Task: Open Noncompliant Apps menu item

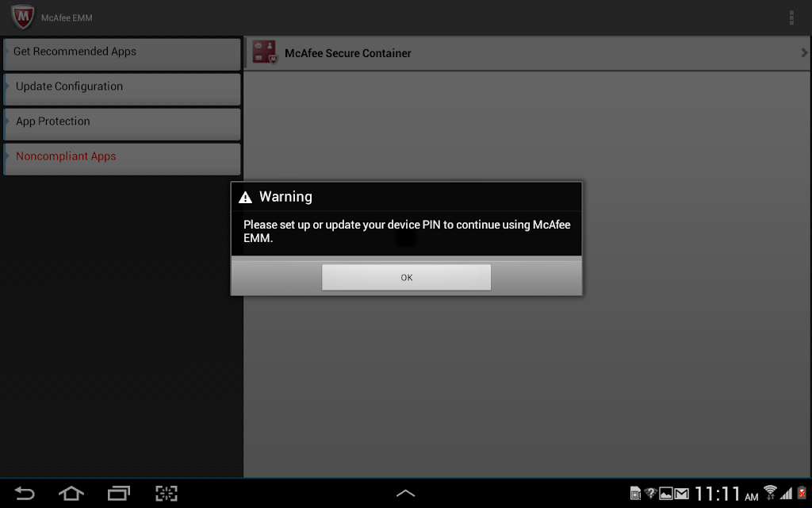Action: tap(122, 159)
